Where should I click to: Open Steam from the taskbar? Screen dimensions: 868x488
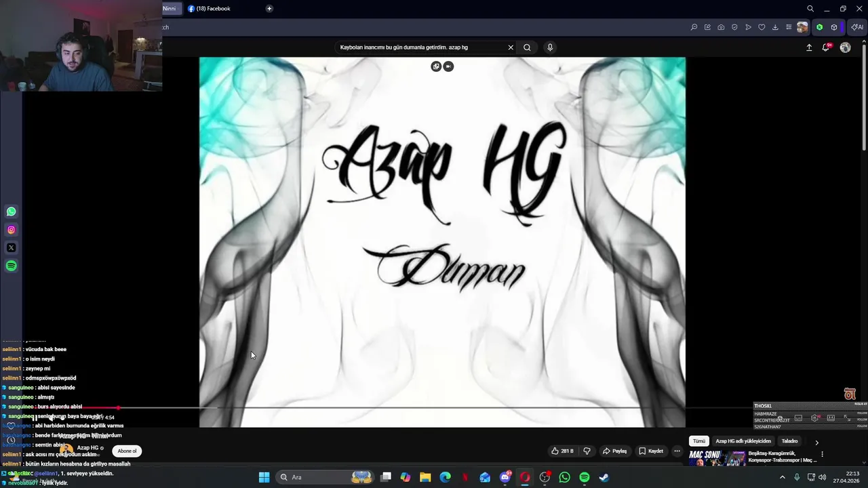tap(604, 477)
